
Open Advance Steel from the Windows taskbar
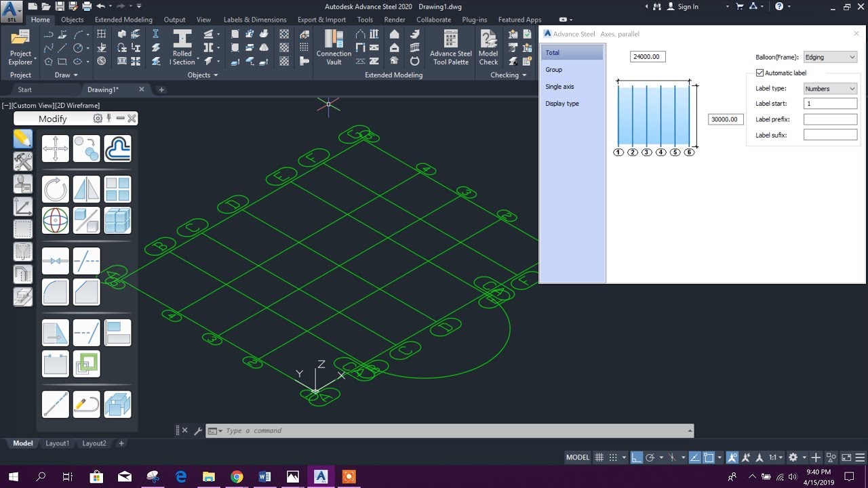click(x=320, y=476)
